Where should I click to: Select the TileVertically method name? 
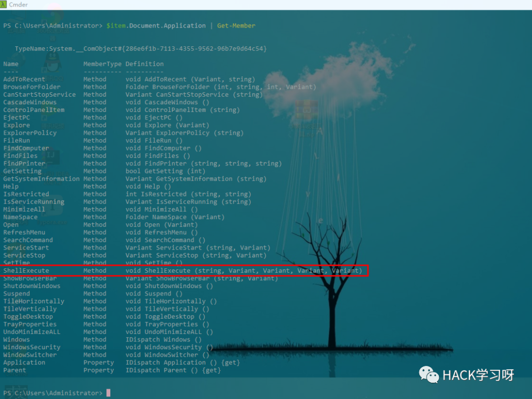[x=30, y=309]
